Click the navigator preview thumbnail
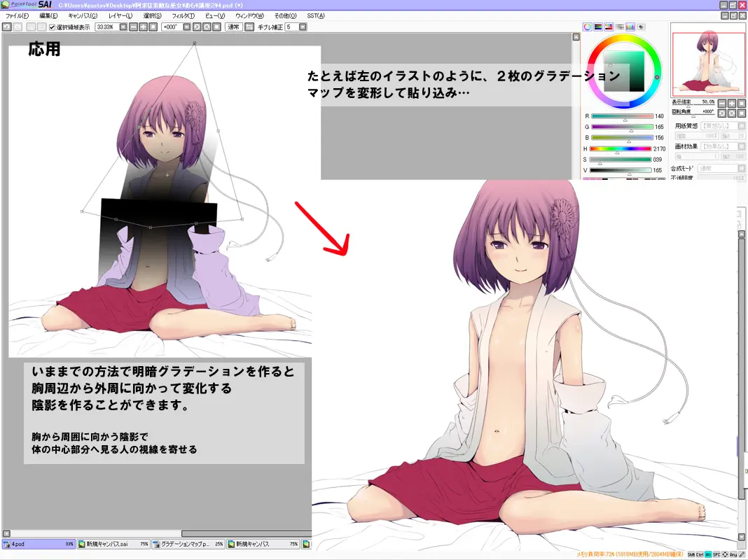Viewport: 748px width, 560px height. tap(708, 60)
